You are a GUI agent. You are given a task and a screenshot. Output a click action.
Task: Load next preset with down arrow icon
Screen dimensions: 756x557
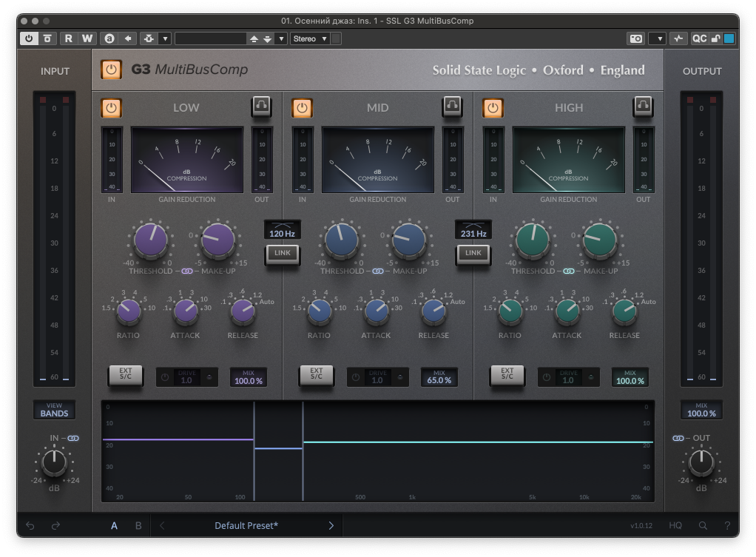267,39
